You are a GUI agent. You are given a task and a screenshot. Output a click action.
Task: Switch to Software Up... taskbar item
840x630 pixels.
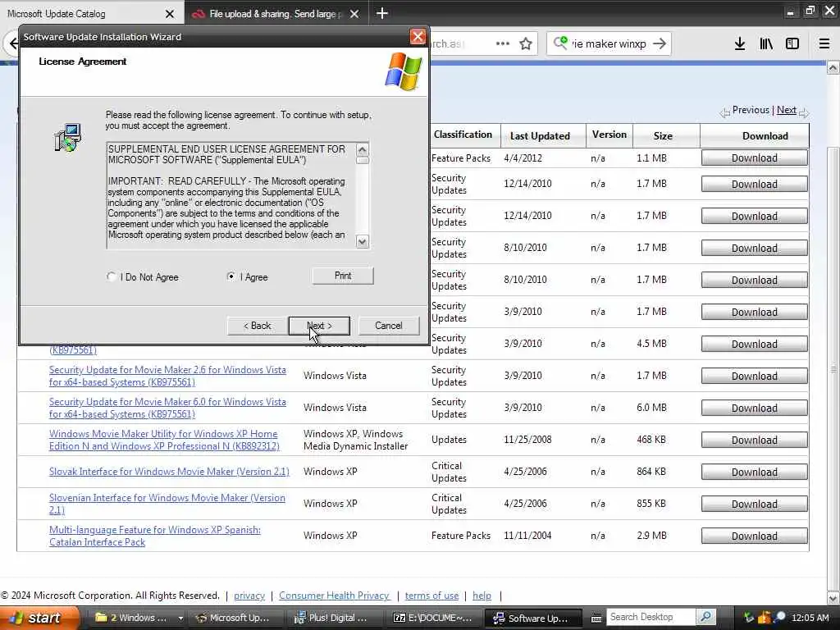(533, 618)
